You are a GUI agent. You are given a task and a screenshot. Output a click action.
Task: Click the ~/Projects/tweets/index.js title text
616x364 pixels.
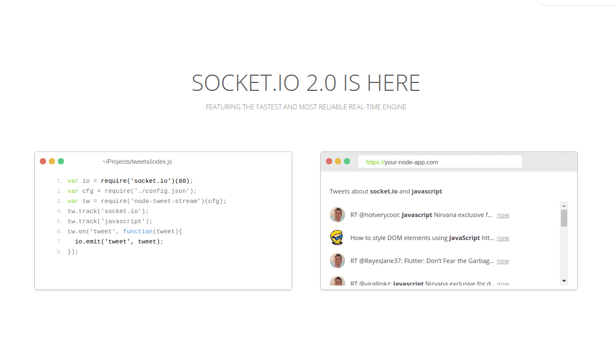pyautogui.click(x=137, y=162)
